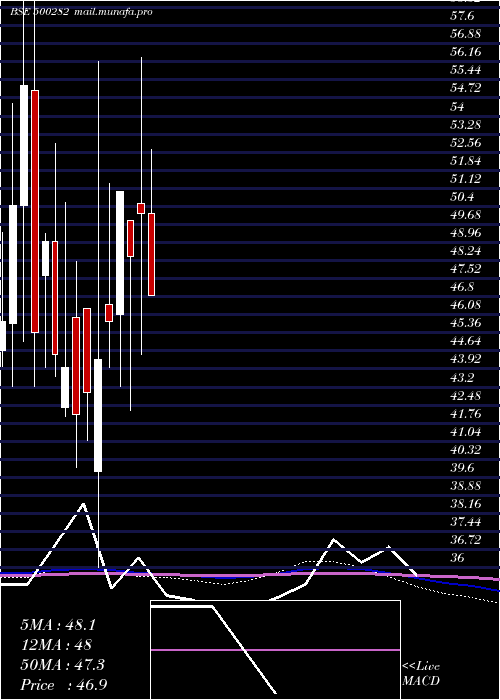
Task: Click the 40.32 price axis label
Action: (x=466, y=450)
